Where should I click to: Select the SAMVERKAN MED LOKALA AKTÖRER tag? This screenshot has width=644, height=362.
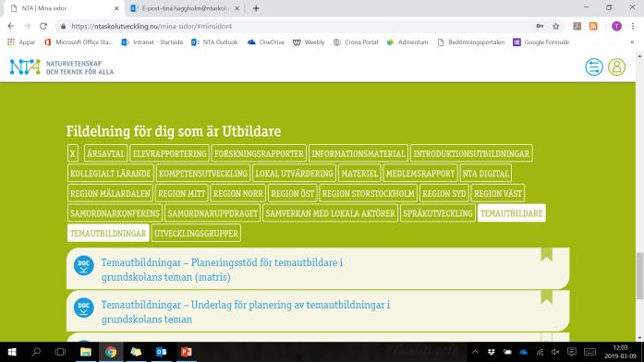point(330,213)
